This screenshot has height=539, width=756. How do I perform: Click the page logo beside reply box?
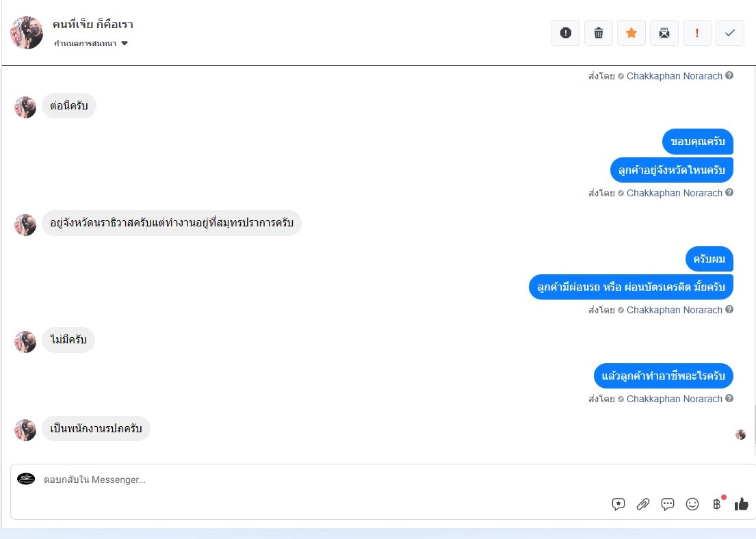26,479
